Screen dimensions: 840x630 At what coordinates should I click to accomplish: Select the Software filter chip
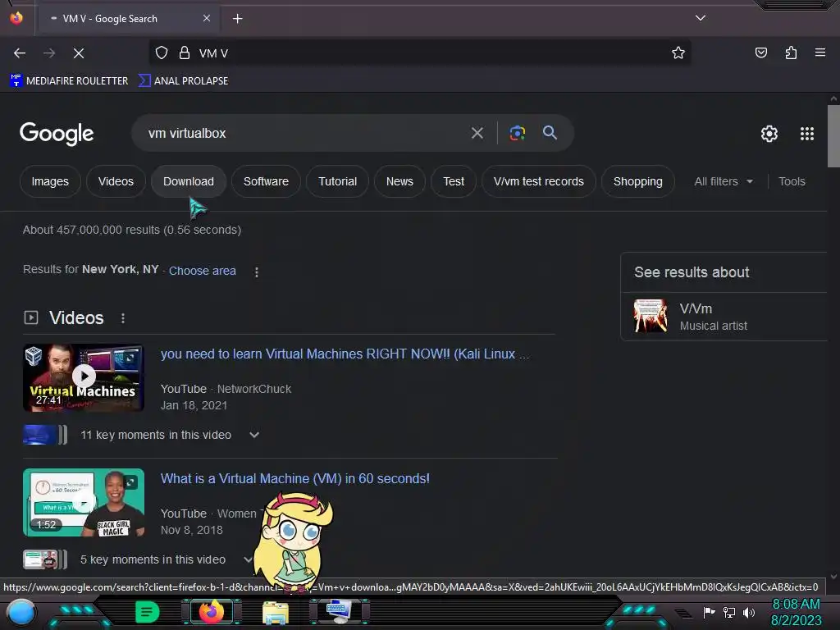tap(266, 181)
